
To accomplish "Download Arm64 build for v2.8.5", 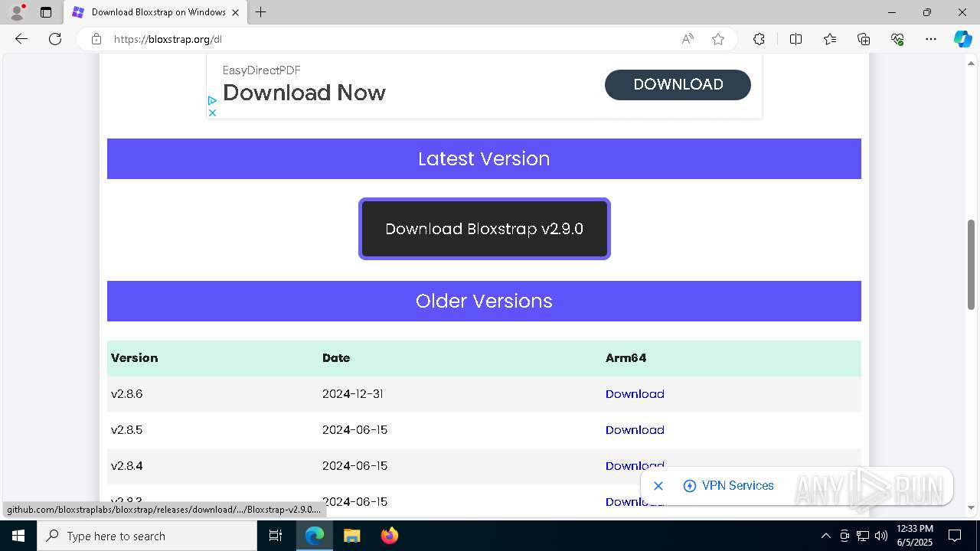I will tap(635, 430).
